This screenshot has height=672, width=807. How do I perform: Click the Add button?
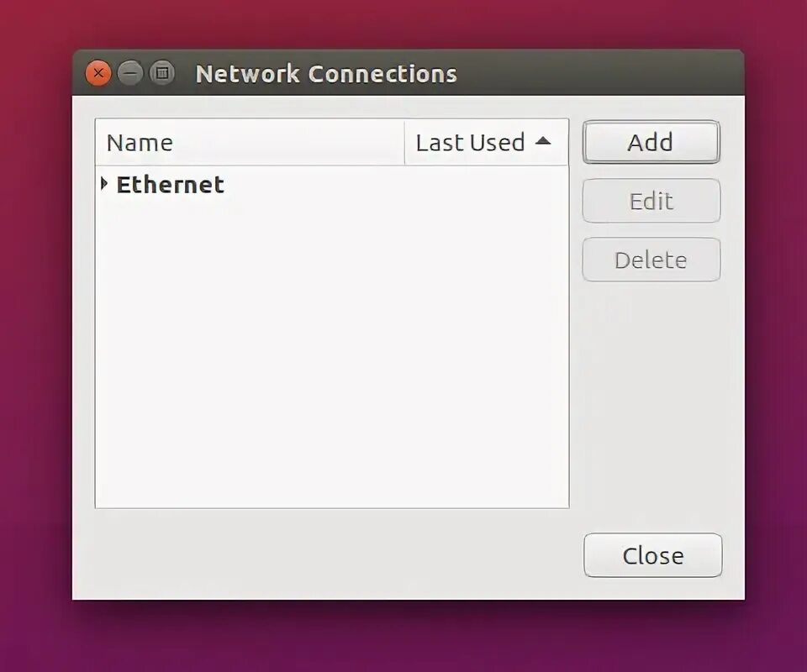pyautogui.click(x=651, y=142)
